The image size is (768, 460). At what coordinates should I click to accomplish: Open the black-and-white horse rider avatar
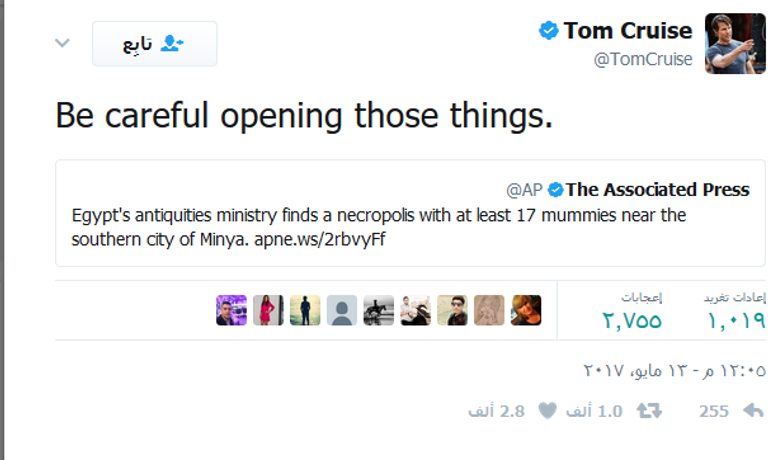point(379,310)
